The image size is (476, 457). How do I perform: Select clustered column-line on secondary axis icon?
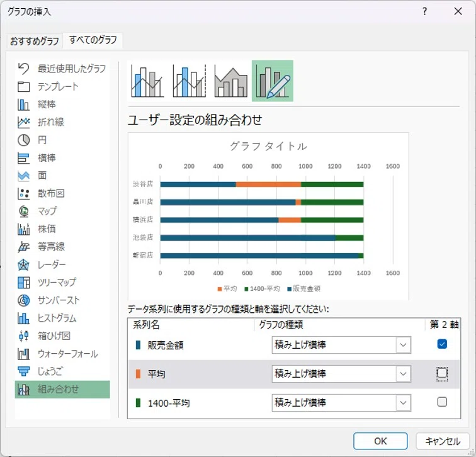point(189,81)
